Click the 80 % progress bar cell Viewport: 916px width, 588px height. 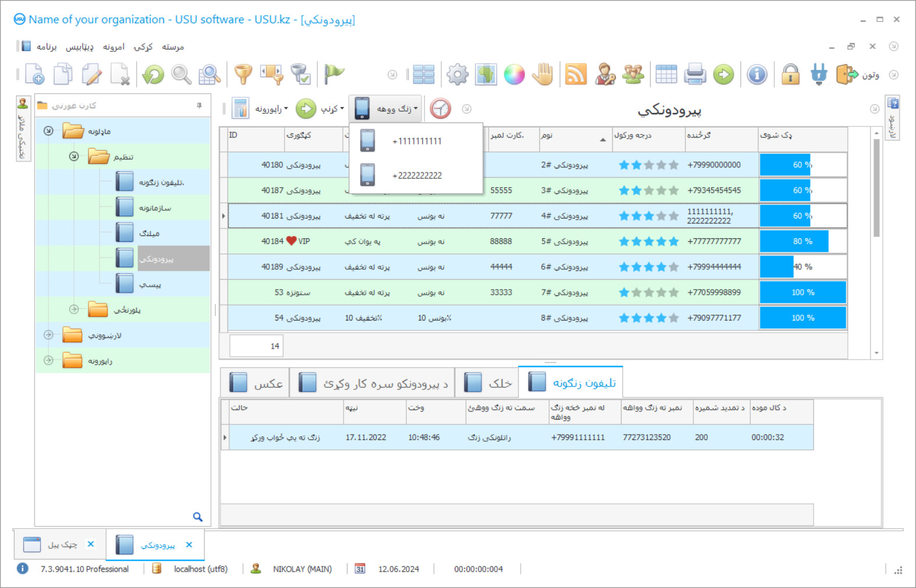(x=803, y=241)
